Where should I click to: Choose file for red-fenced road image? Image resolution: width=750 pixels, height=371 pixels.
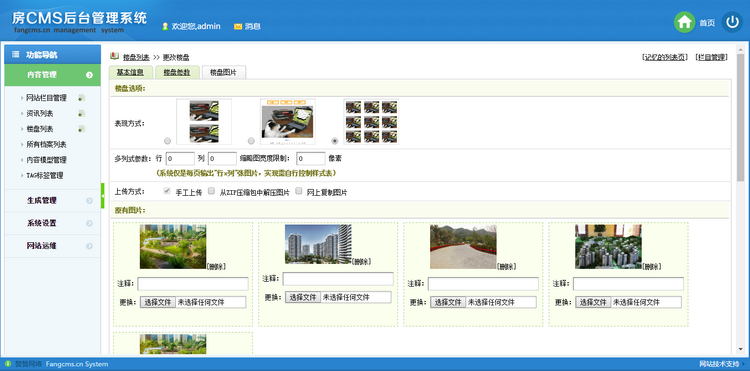pos(448,302)
